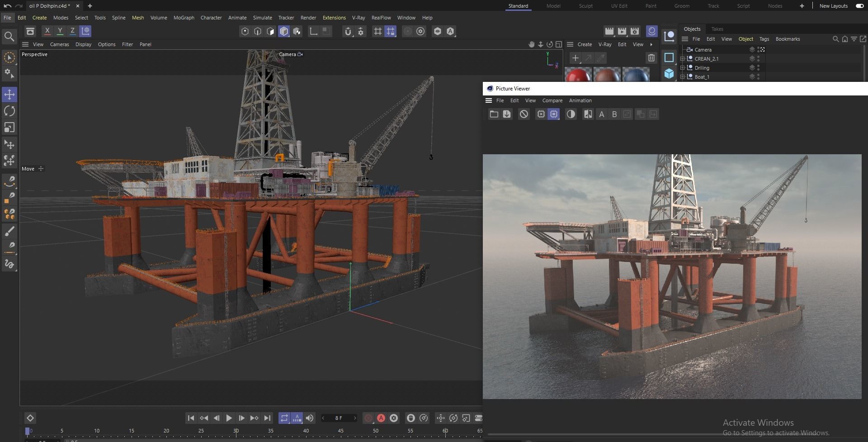Screen dimensions: 868x442
Task: Click material manager more arrow after View
Action: point(651,44)
